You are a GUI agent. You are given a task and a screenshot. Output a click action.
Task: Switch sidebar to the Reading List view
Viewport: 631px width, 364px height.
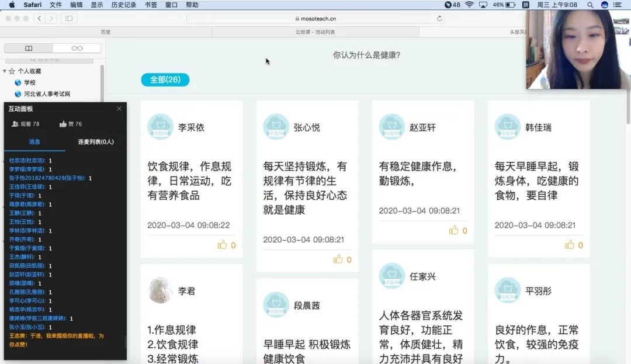(77, 48)
